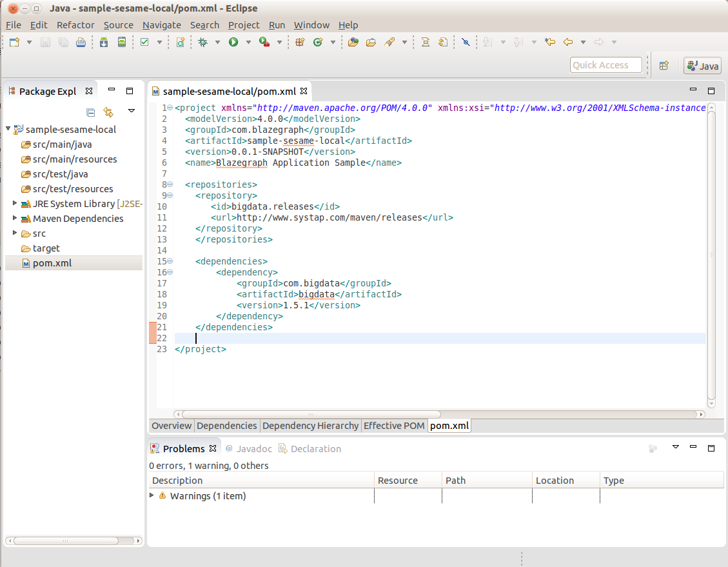Expand the JRE System Library node

coord(15,204)
